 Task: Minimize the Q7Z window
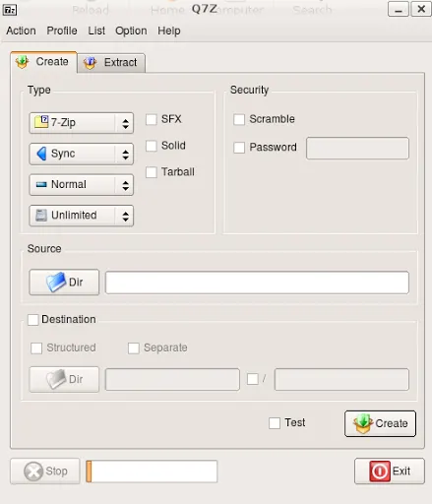pyautogui.click(x=399, y=9)
